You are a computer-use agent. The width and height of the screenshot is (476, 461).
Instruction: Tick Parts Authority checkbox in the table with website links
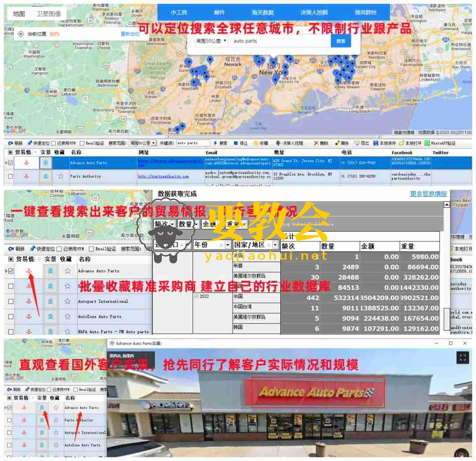coord(10,176)
